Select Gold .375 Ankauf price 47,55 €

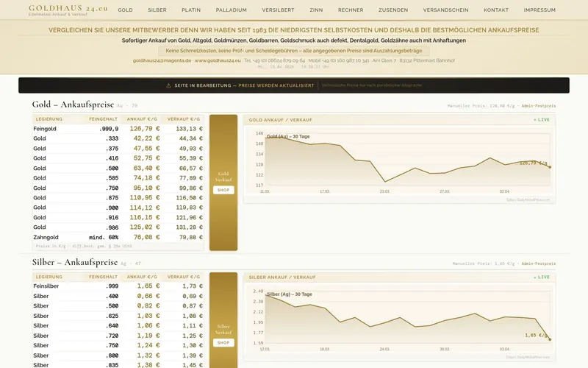click(146, 149)
